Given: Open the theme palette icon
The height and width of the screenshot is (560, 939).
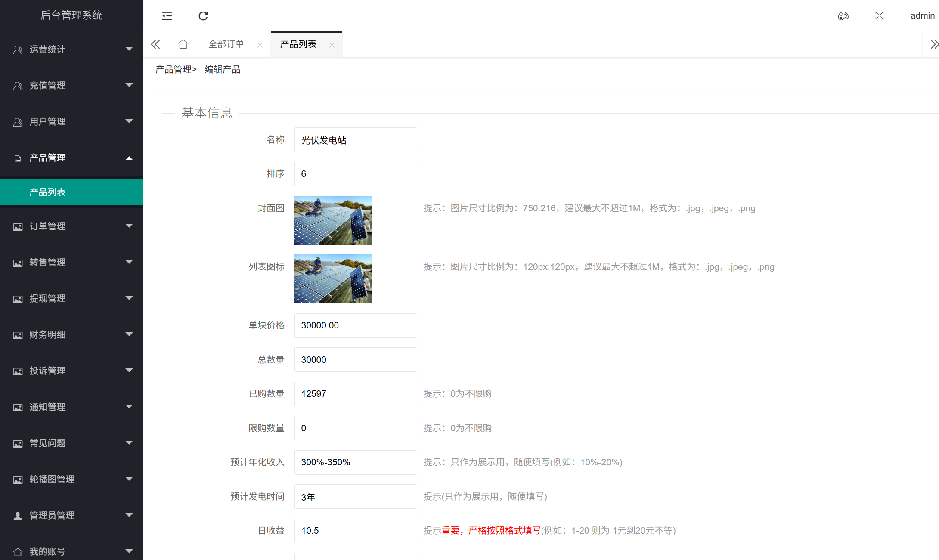Looking at the screenshot, I should click(x=843, y=16).
